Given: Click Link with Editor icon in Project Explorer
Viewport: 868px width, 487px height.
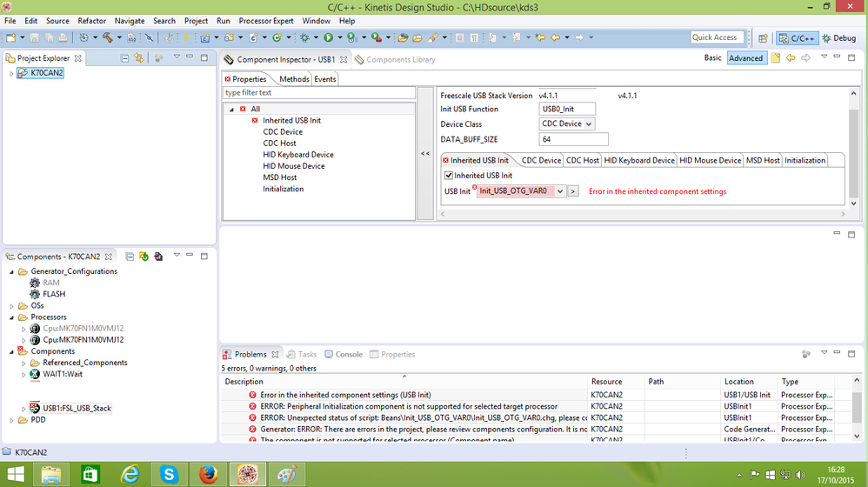Looking at the screenshot, I should [x=139, y=58].
